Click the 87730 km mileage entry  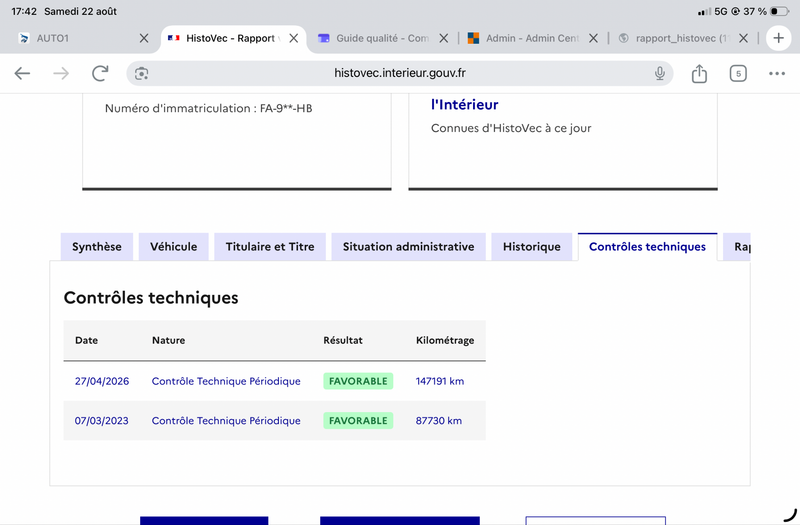439,421
